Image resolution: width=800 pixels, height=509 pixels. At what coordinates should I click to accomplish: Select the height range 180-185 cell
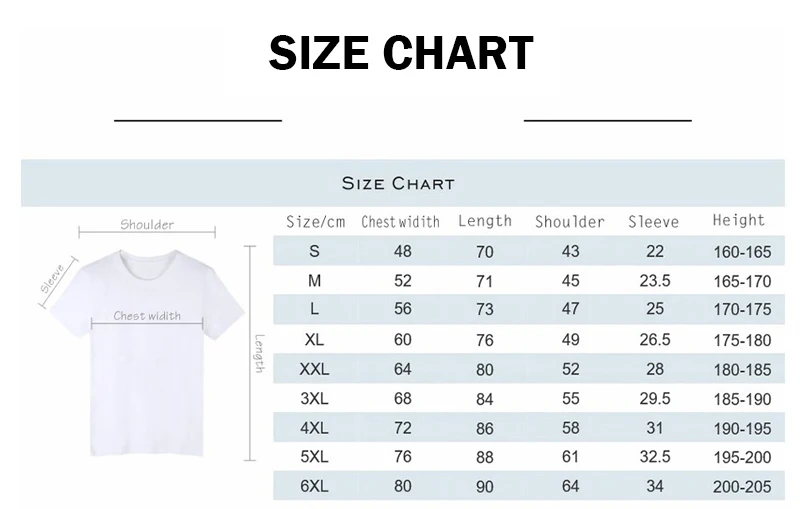(x=742, y=370)
